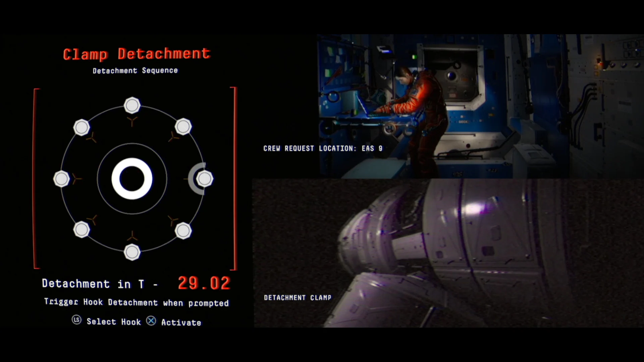Screen dimensions: 644x362
Task: Click the DETACHMENT CLAMP caption
Action: pyautogui.click(x=298, y=297)
